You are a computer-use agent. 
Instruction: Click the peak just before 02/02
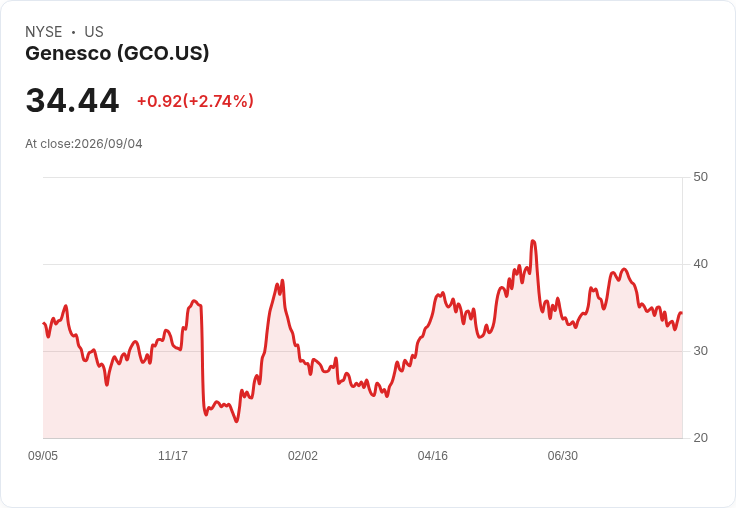pos(282,281)
